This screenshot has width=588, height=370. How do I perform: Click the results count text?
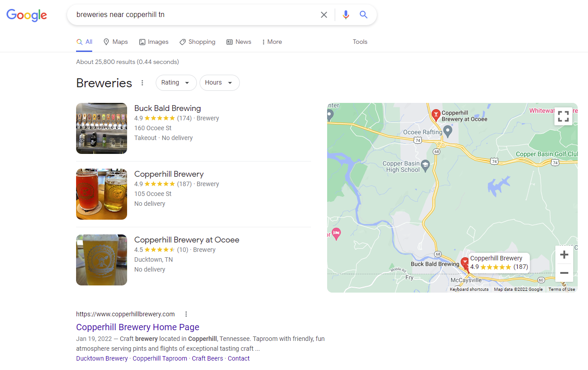click(128, 62)
